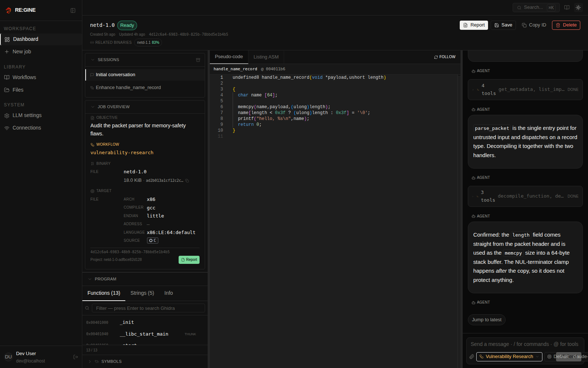Focus the Ghidra filter field
The height and width of the screenshot is (368, 588).
[148, 308]
